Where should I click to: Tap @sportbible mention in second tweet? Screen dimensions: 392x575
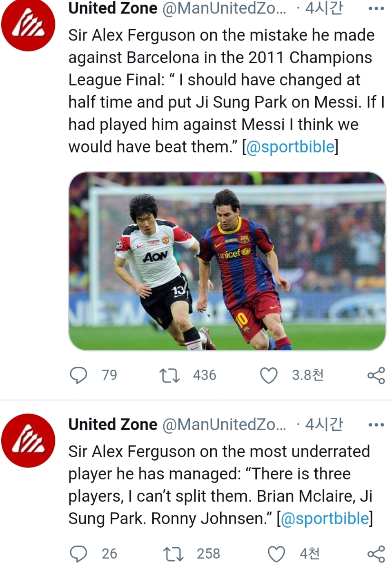[325, 519]
